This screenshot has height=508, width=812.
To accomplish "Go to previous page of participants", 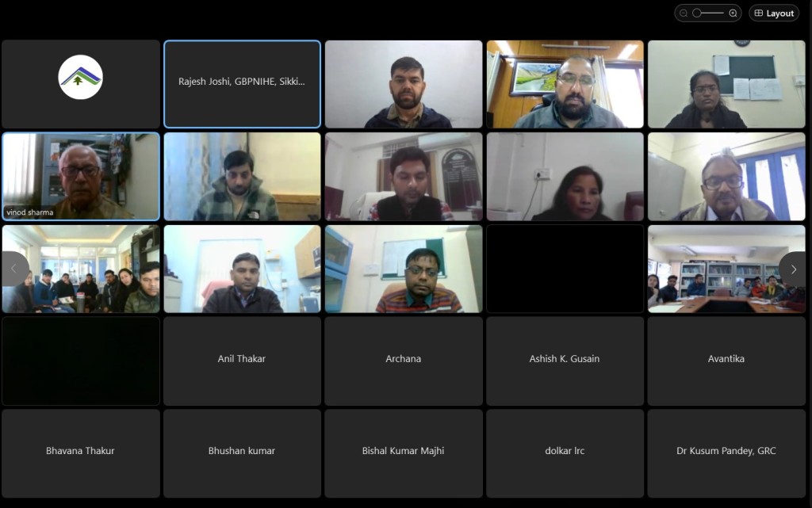I will click(x=14, y=269).
